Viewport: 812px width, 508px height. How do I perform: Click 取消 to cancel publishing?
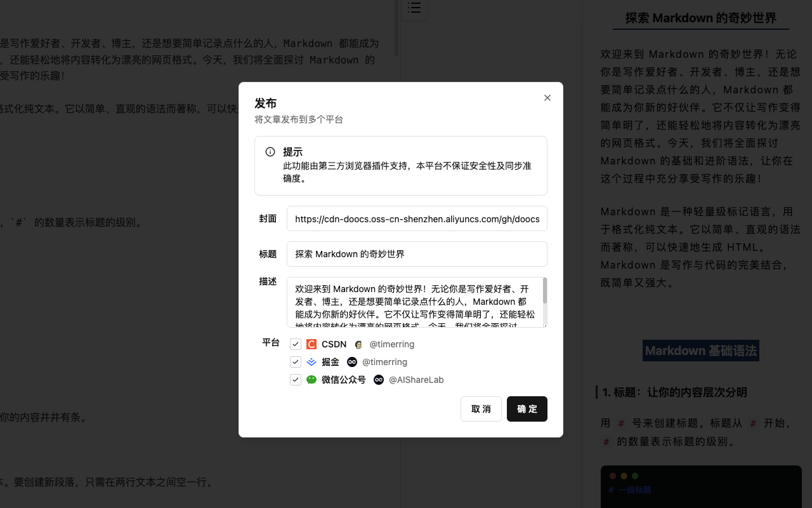(481, 409)
